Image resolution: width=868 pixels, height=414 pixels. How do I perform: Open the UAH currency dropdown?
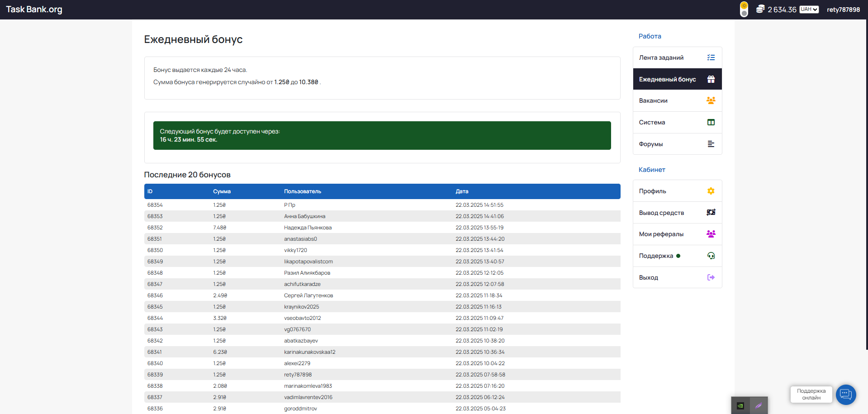pyautogui.click(x=809, y=10)
